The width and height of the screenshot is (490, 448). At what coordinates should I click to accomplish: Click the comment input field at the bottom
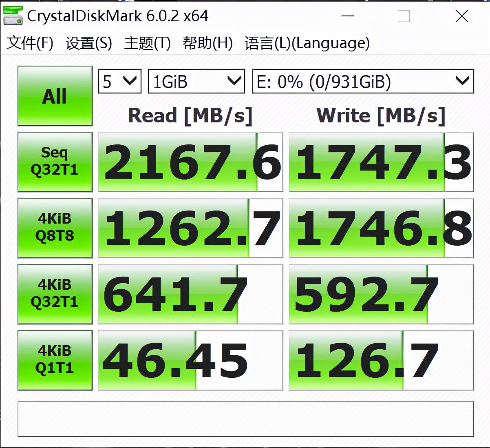245,419
